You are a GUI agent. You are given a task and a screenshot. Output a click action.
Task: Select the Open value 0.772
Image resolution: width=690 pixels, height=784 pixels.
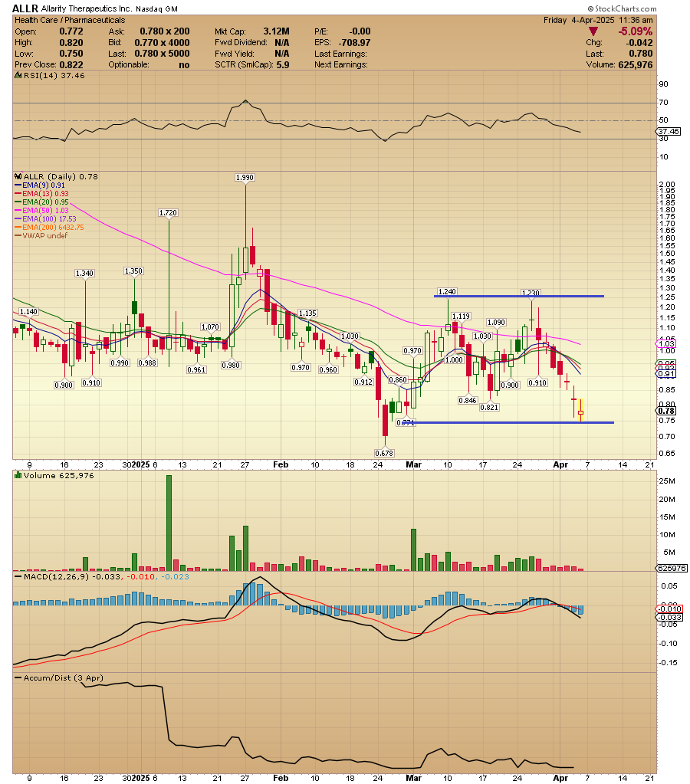71,31
